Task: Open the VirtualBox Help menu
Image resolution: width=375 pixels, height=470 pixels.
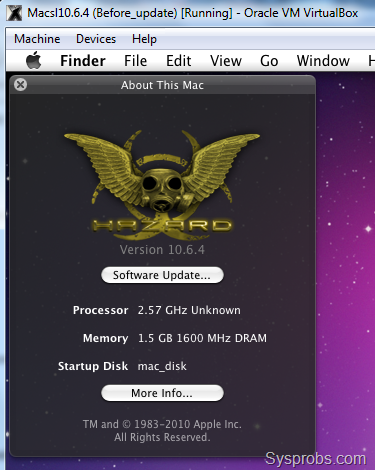Action: pyautogui.click(x=144, y=39)
